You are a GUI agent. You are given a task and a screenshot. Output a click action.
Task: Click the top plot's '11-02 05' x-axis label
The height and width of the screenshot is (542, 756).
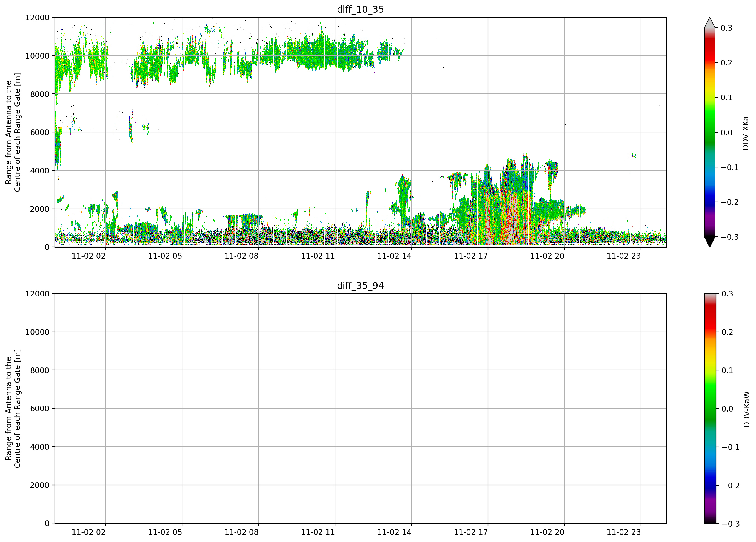[x=165, y=256]
